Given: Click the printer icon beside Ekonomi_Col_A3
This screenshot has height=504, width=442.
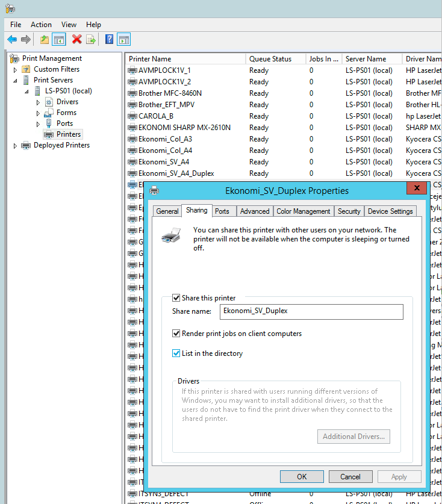Looking at the screenshot, I should (x=132, y=139).
